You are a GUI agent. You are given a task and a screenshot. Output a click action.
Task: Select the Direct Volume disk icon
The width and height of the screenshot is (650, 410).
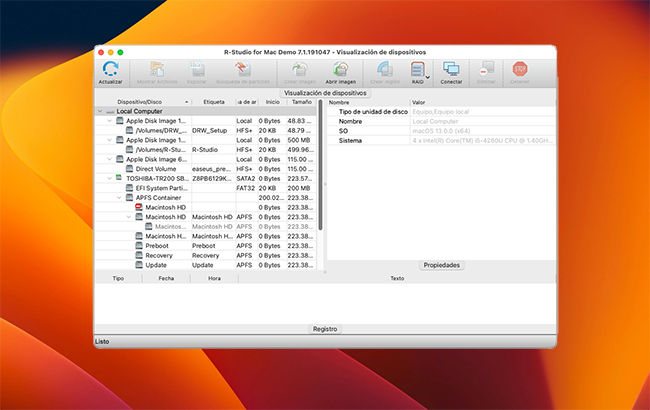(x=129, y=169)
